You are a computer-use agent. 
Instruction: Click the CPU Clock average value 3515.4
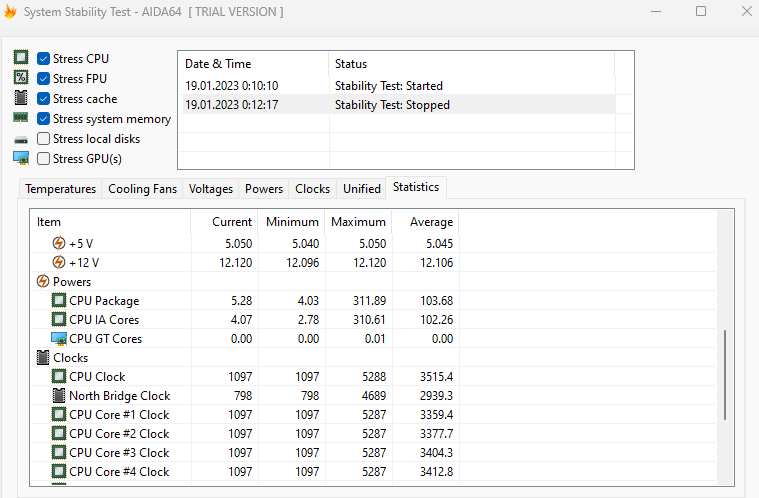(x=436, y=377)
